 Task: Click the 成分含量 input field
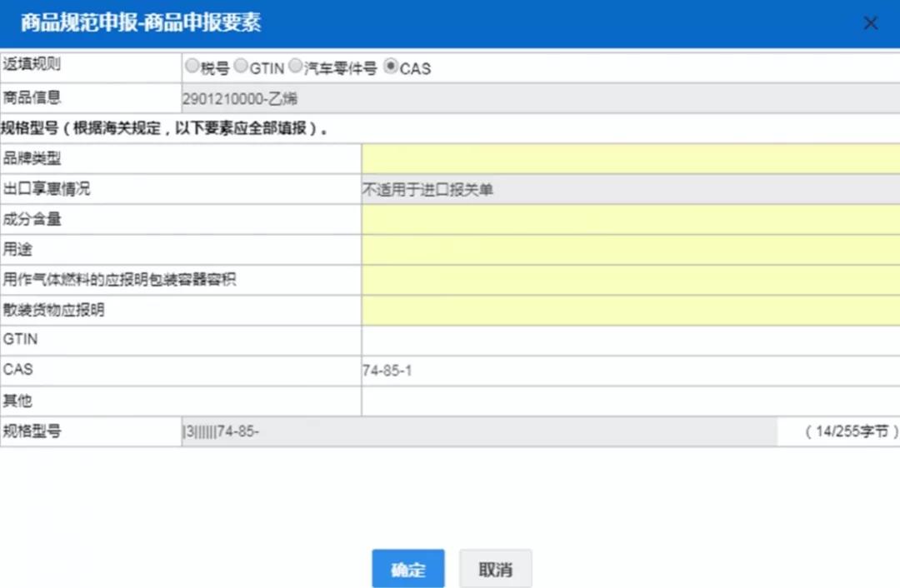coord(583,219)
